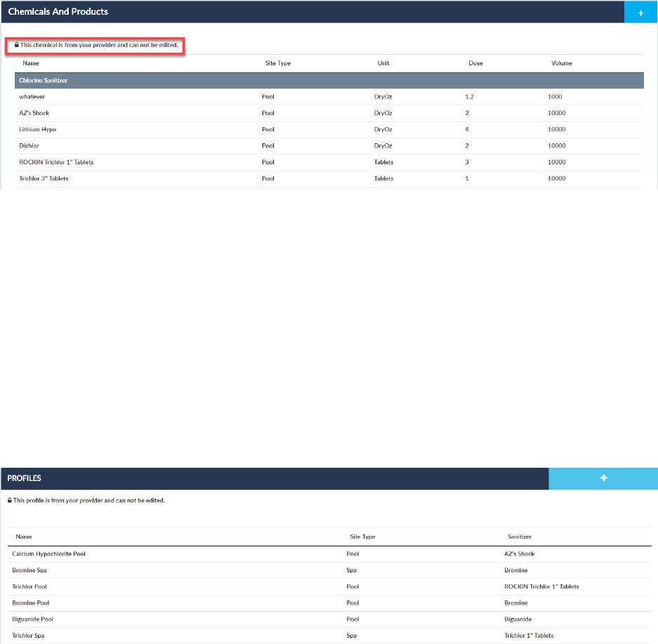Click the chemicals Name column header
This screenshot has width=658, height=644.
coord(31,63)
